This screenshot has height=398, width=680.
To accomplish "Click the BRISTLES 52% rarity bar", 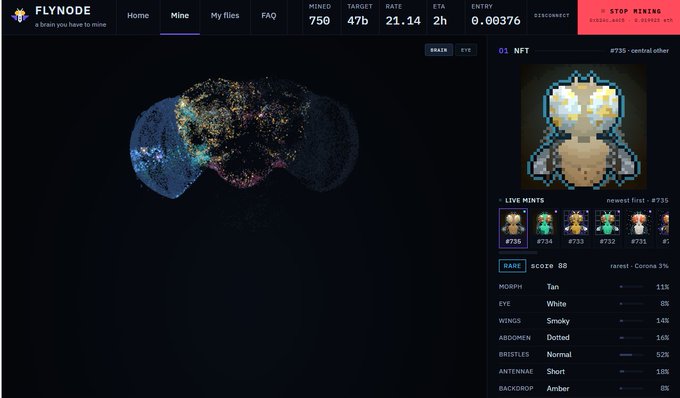I will click(631, 355).
